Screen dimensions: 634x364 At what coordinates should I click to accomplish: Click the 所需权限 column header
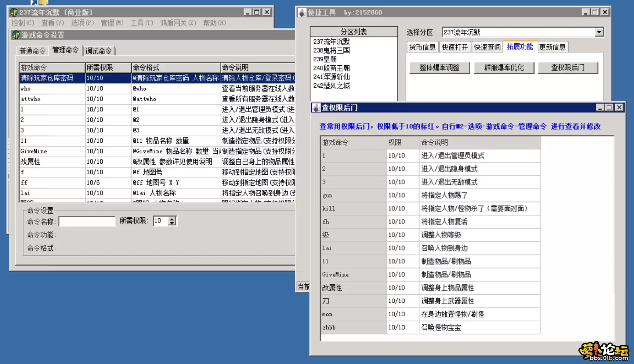108,68
